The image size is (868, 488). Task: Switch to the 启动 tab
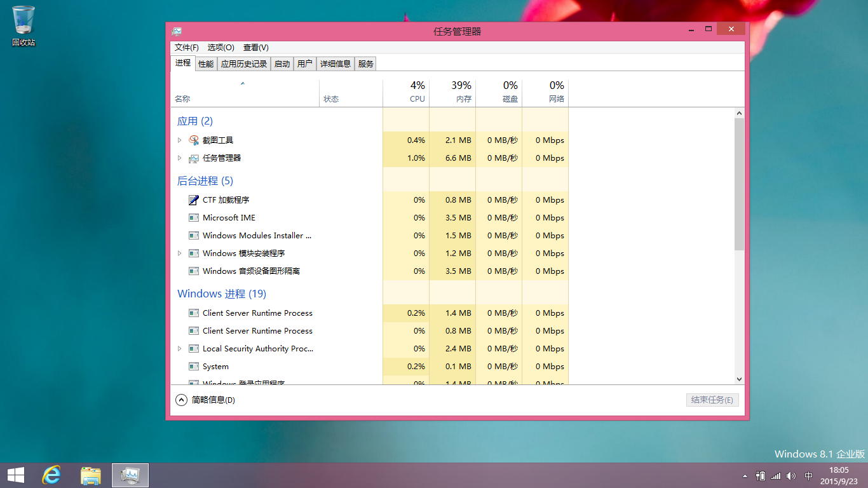pos(282,64)
